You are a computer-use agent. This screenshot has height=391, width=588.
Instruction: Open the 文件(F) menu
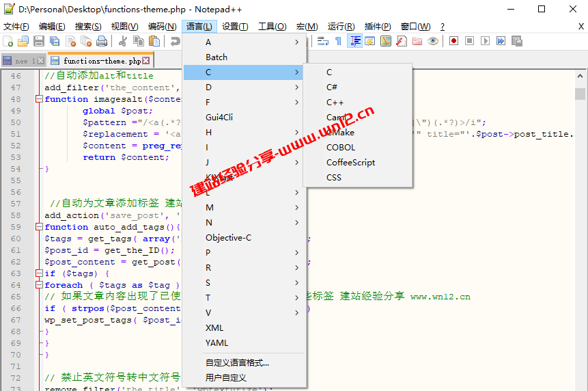(16, 27)
